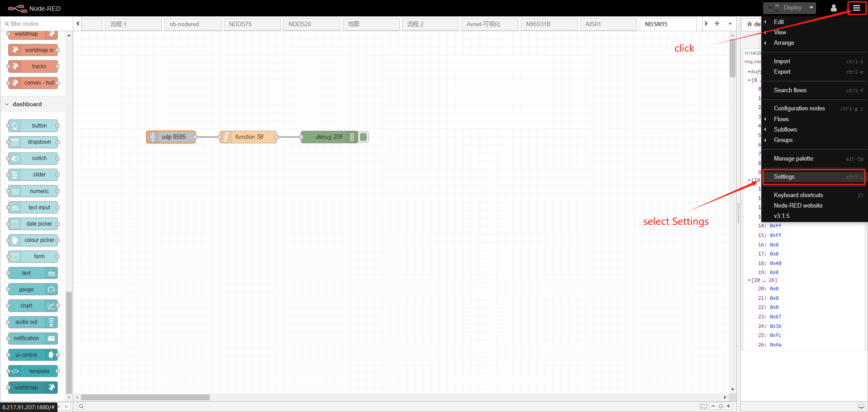
Task: Choose Import in the menu
Action: point(814,62)
